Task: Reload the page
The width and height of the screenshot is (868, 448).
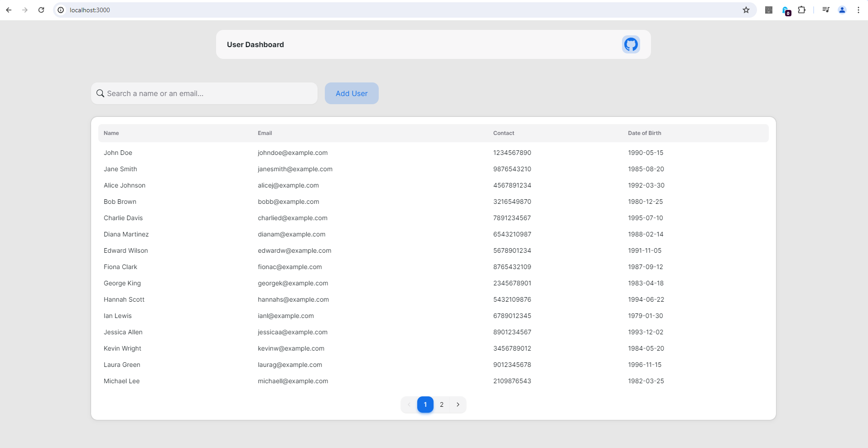Action: pyautogui.click(x=41, y=10)
